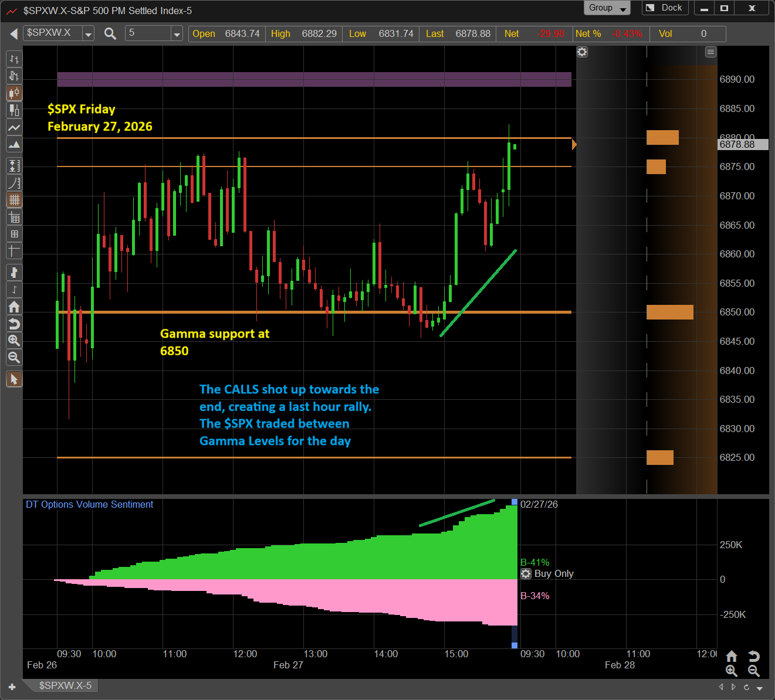The height and width of the screenshot is (700, 775).
Task: Open chart settings gear above price chart
Action: click(x=582, y=52)
